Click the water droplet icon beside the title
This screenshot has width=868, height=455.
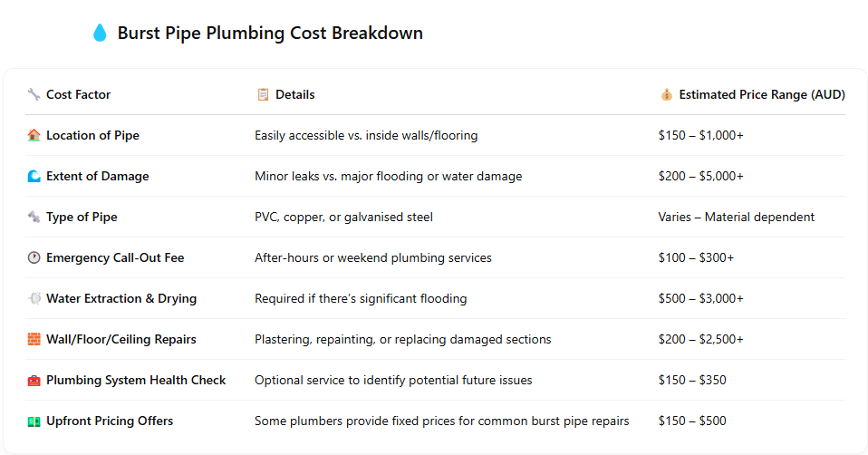coord(100,33)
